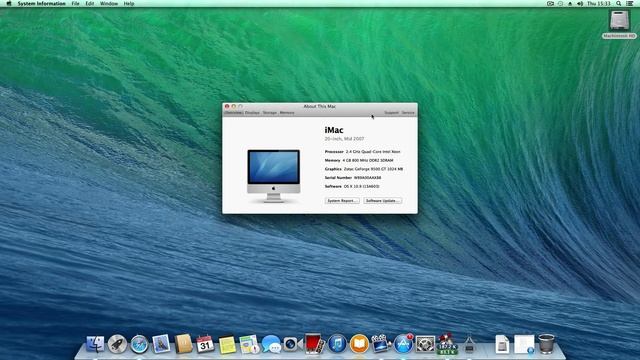The width and height of the screenshot is (640, 360).
Task: Open document stack icon in Dock
Action: coord(502,344)
